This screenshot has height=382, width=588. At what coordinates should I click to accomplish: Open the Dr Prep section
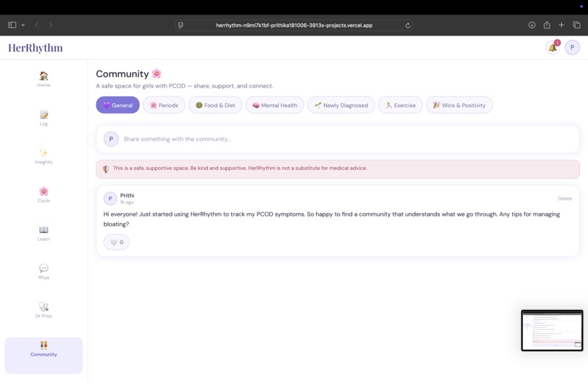(44, 311)
